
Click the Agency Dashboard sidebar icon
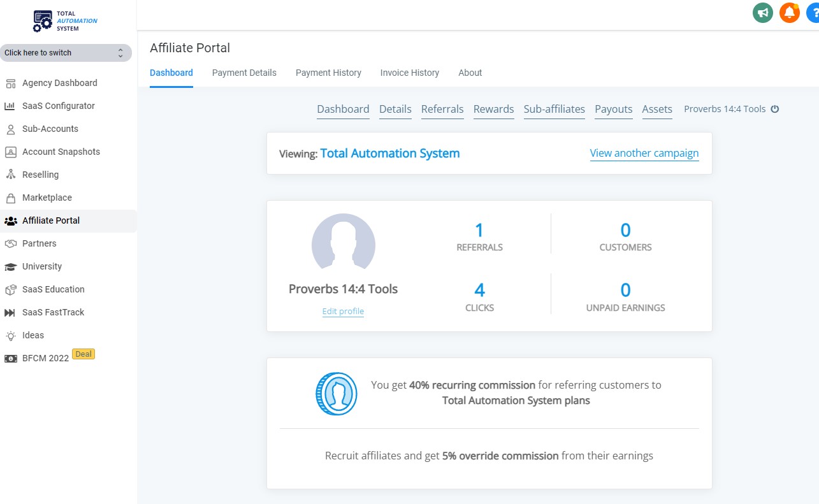pos(10,83)
